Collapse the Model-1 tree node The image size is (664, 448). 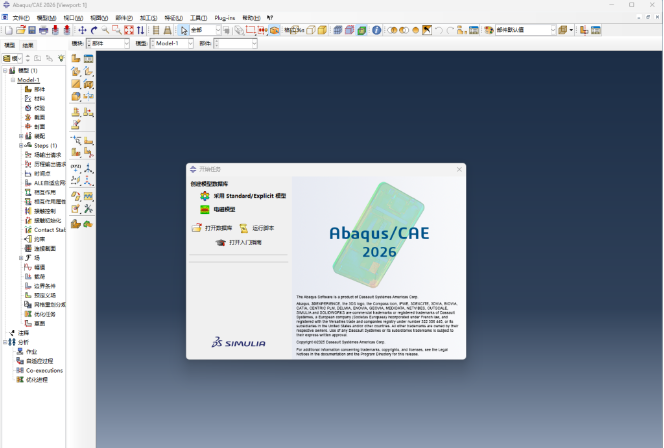tap(14, 80)
